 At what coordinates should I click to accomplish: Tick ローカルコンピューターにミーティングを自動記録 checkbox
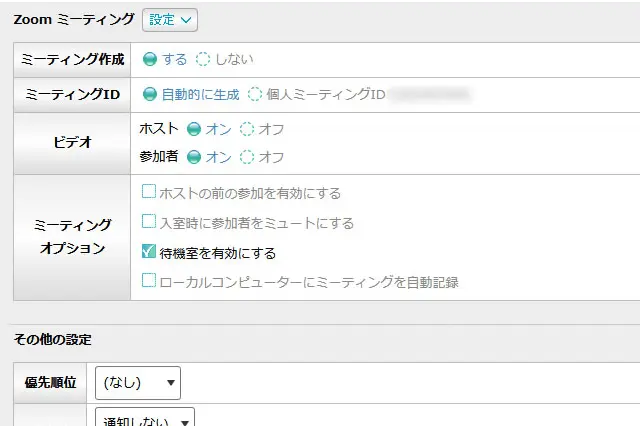pos(149,282)
